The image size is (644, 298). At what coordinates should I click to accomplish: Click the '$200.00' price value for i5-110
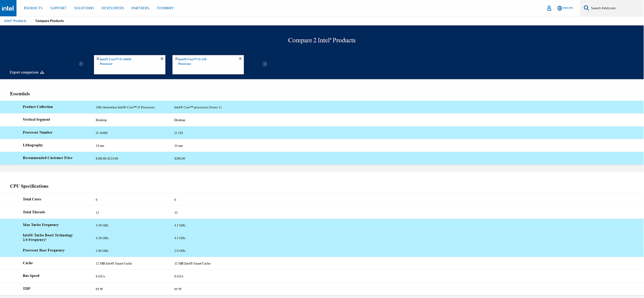180,159
